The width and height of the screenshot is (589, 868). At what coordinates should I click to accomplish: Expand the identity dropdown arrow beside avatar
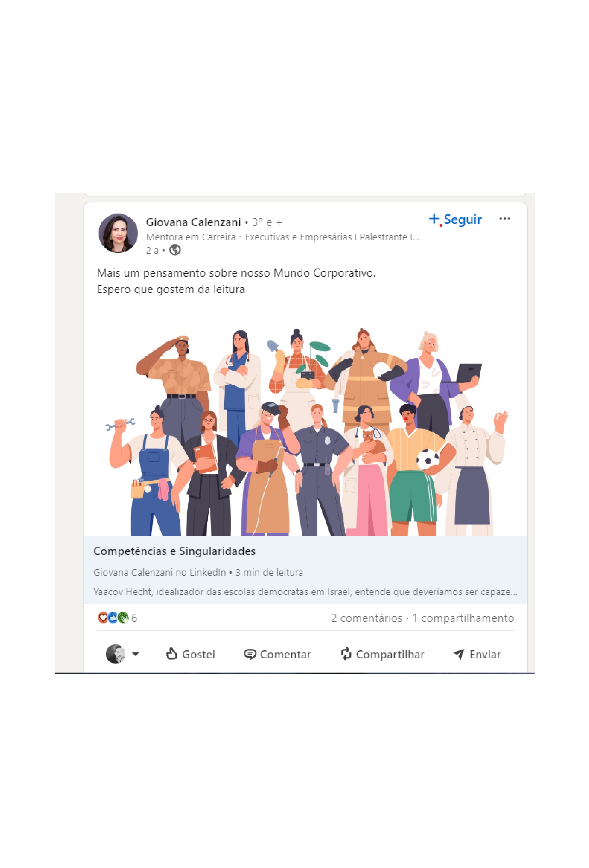(x=136, y=654)
